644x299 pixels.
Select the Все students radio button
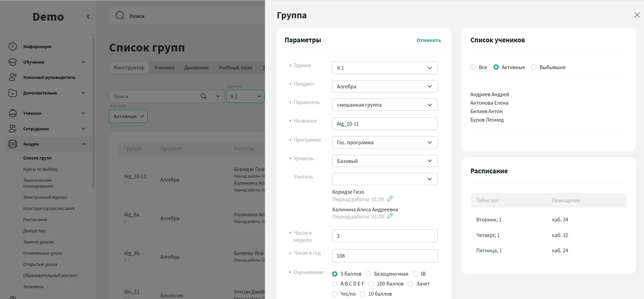(x=473, y=67)
